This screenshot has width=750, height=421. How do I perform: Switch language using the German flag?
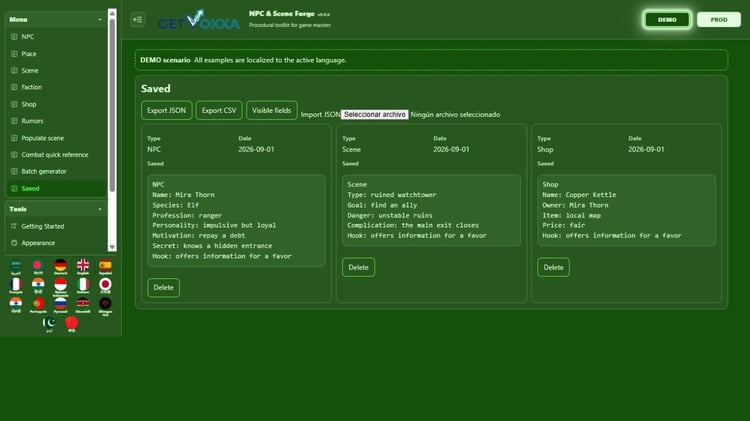point(60,266)
